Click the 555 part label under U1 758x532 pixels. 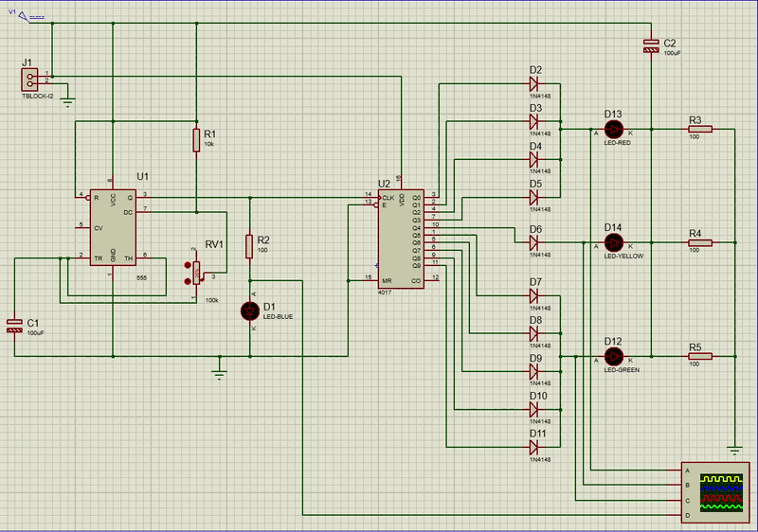[x=141, y=278]
